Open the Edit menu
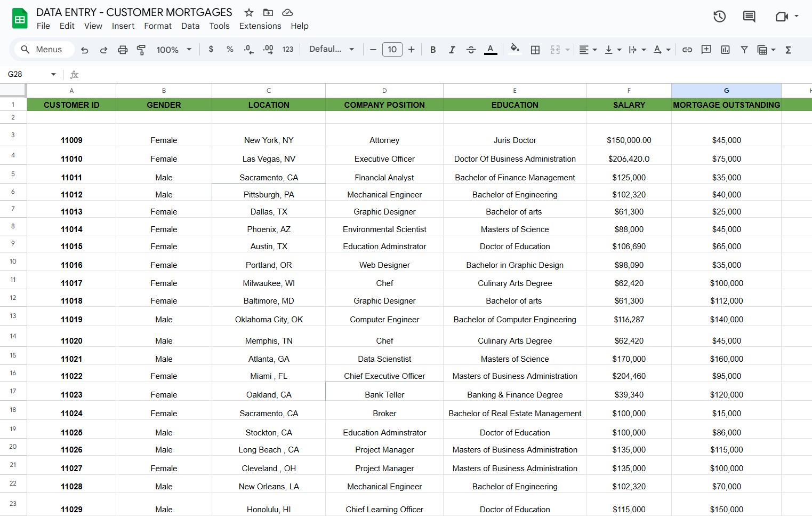812x516 pixels. point(67,26)
